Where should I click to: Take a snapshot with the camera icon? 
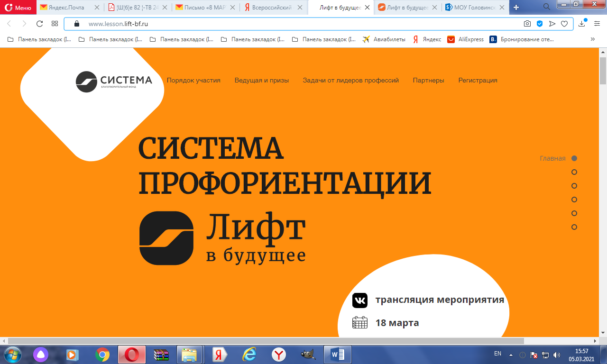(x=527, y=24)
